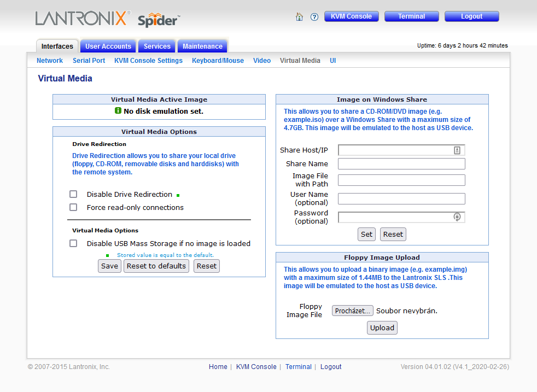Click Procházet to browse floppy image
Image resolution: width=537 pixels, height=392 pixels.
click(x=353, y=311)
